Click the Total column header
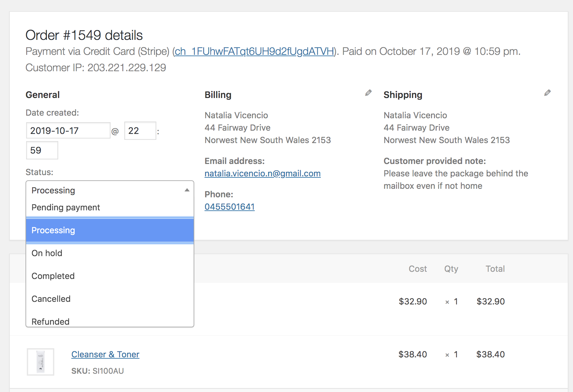 [495, 269]
